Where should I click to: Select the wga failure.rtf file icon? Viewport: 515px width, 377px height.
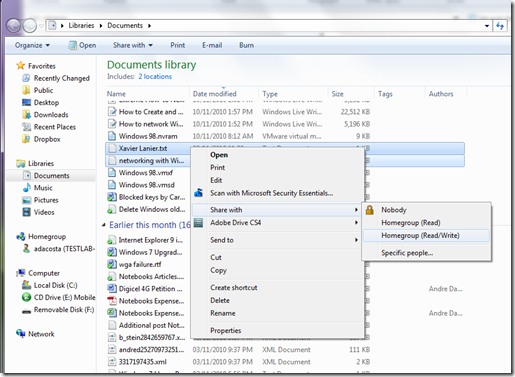tap(112, 264)
